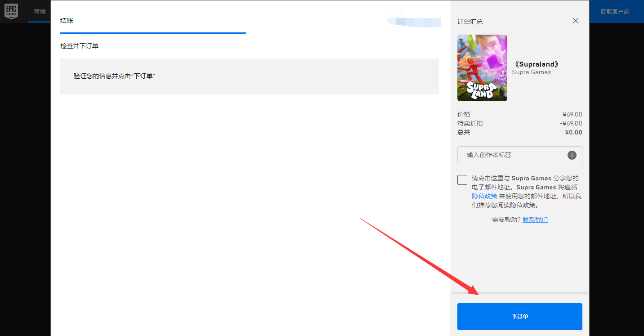
Task: Click the 价格 ¥69.00 price value
Action: tap(572, 114)
